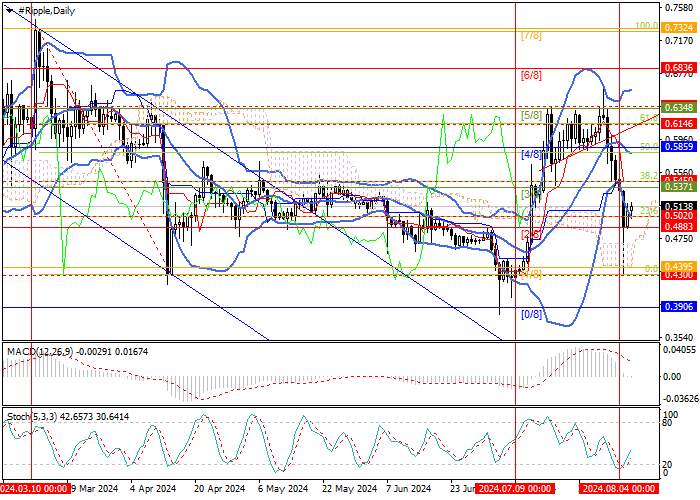Select the [0/8] Murrey level label
Viewport: 700px width, 500px height.
(x=531, y=314)
